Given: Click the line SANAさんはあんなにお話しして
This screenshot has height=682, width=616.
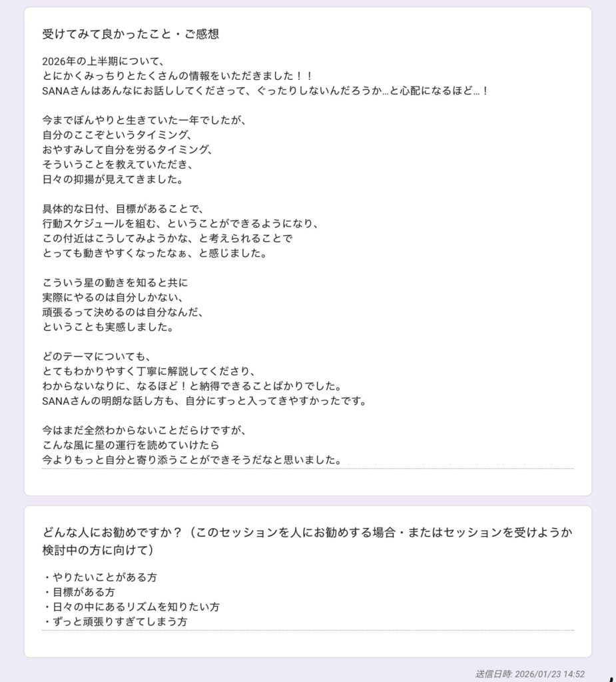Looking at the screenshot, I should [266, 91].
